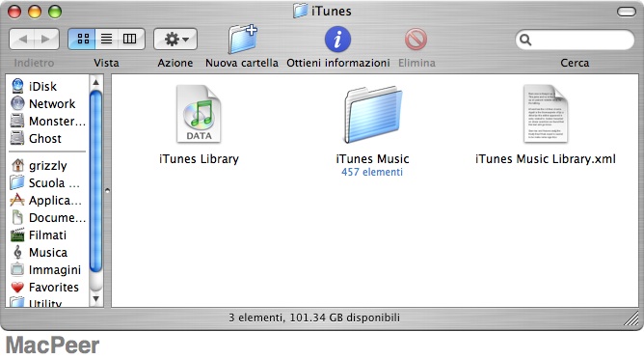This screenshot has height=359, width=644.
Task: Select the iTunes Music Library.xml file icon
Action: point(546,114)
